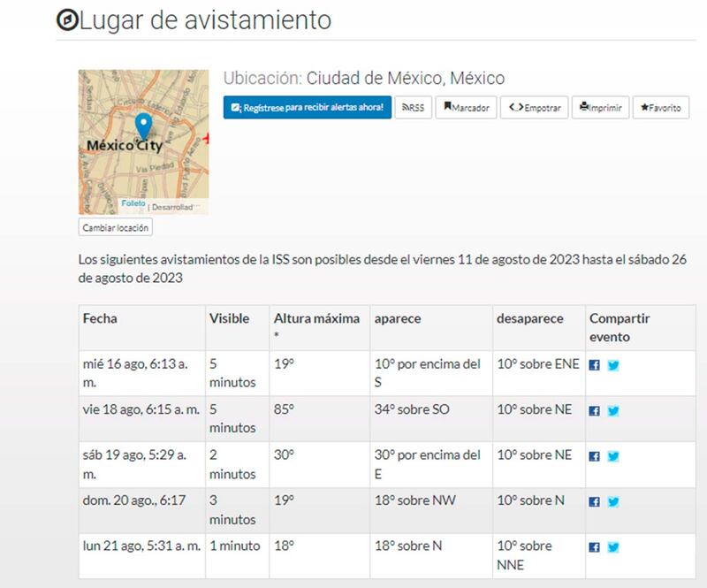707x588 pixels.
Task: Share the vie 18 ago sighting on Twitter
Action: (612, 410)
